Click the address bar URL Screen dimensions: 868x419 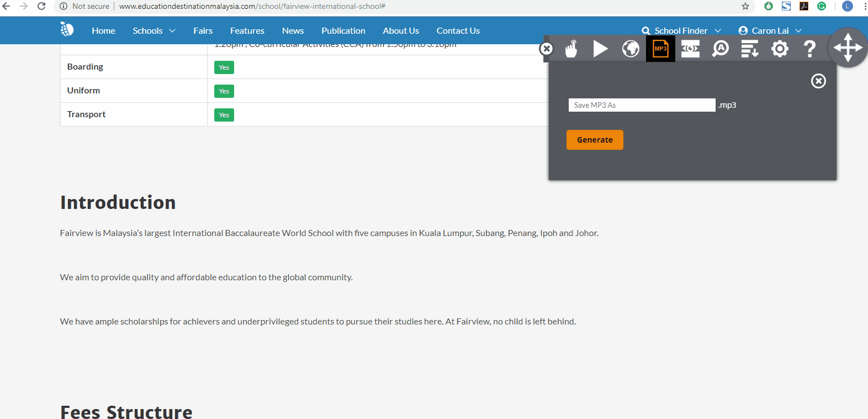pos(252,6)
